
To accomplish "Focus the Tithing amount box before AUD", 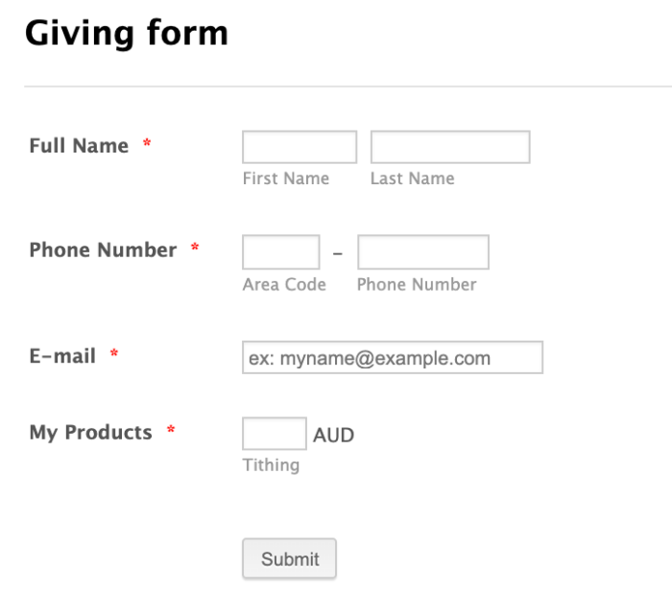I will click(274, 434).
